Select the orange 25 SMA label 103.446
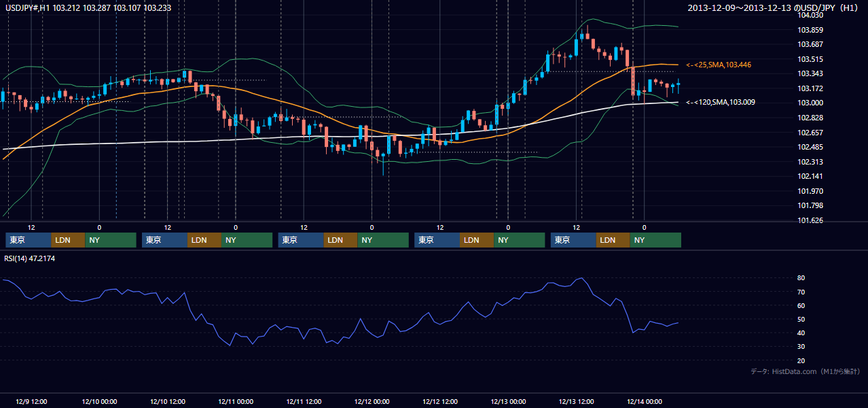This screenshot has width=868, height=408. click(x=719, y=65)
